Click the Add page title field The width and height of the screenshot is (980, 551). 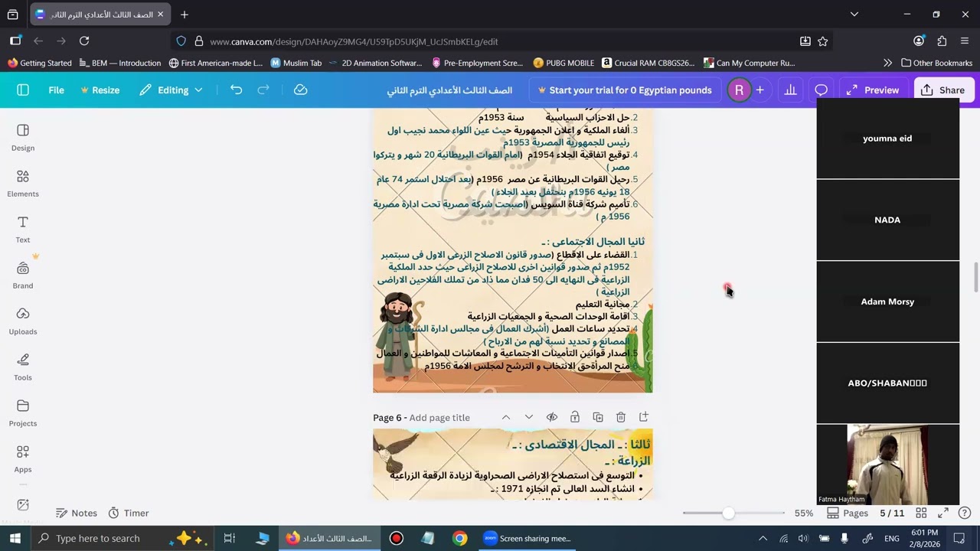(439, 418)
